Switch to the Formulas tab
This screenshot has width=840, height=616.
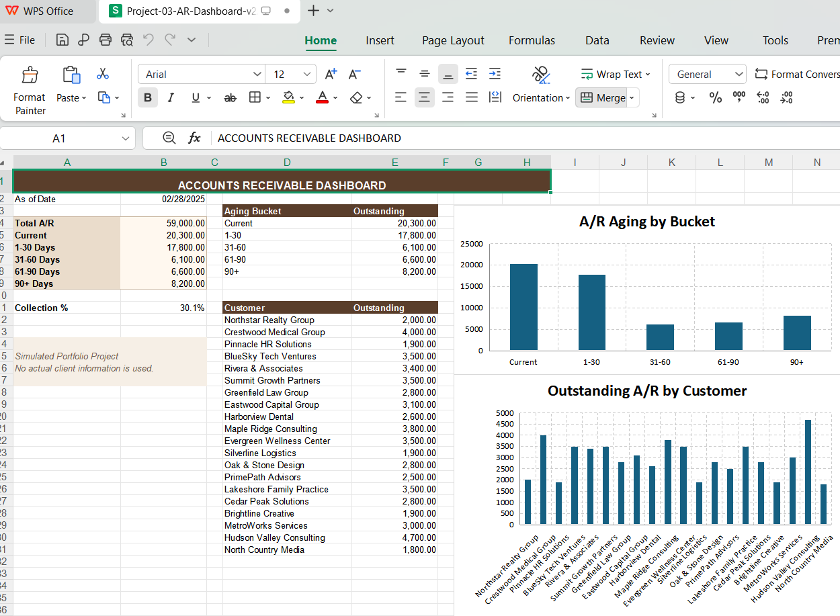(x=532, y=40)
